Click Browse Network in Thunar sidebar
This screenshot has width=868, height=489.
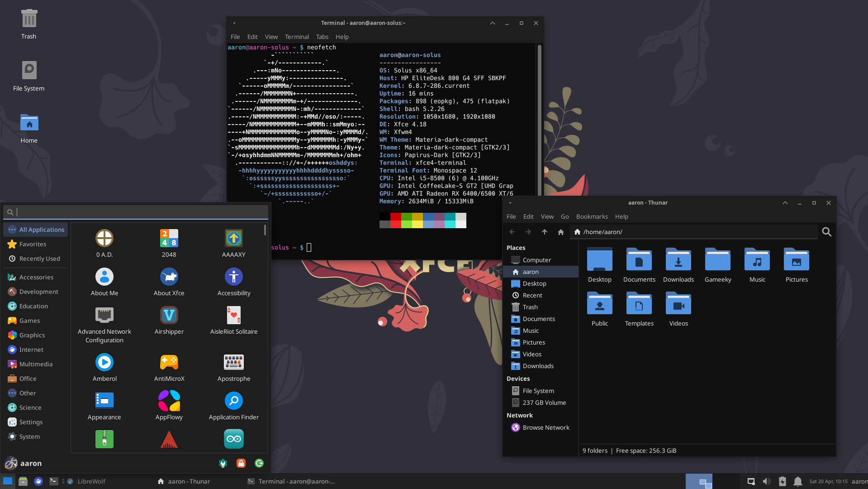[541, 427]
